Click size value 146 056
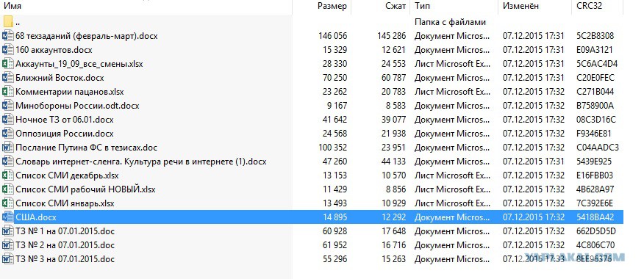 pos(333,36)
